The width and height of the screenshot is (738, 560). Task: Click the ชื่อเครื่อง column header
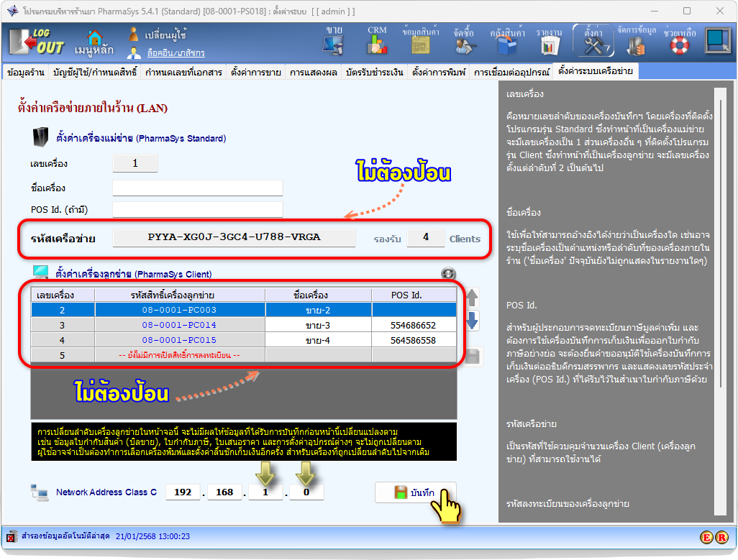pyautogui.click(x=318, y=295)
